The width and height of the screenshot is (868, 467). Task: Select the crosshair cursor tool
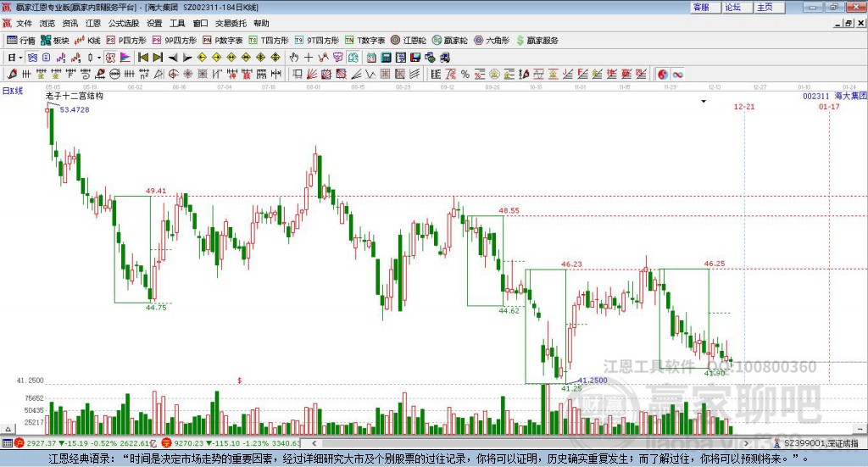click(x=309, y=58)
